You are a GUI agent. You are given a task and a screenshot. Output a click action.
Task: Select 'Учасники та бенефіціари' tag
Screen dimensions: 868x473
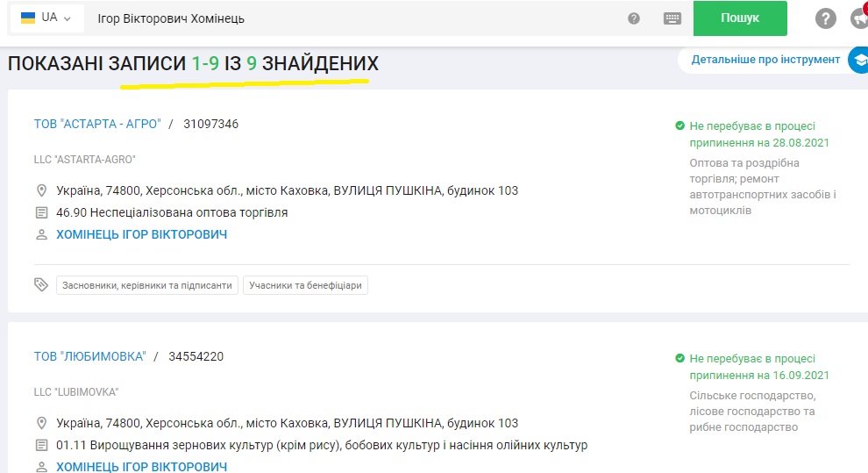305,285
